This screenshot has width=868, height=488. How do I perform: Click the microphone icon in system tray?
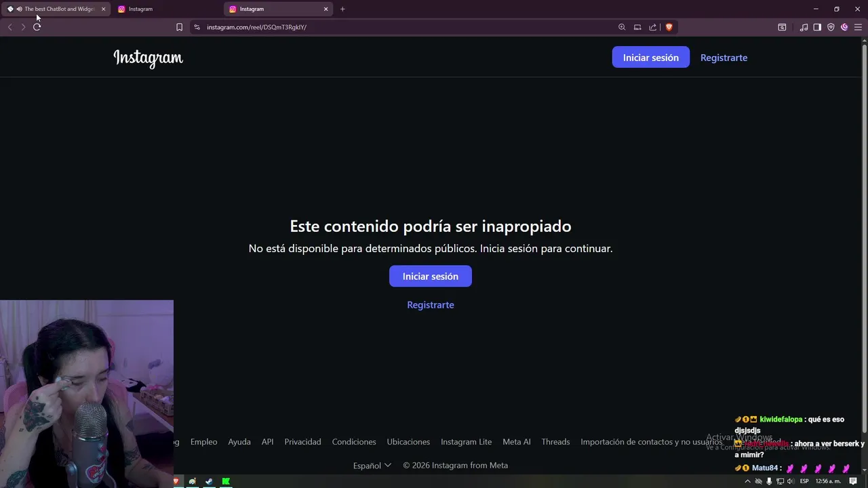pyautogui.click(x=768, y=481)
